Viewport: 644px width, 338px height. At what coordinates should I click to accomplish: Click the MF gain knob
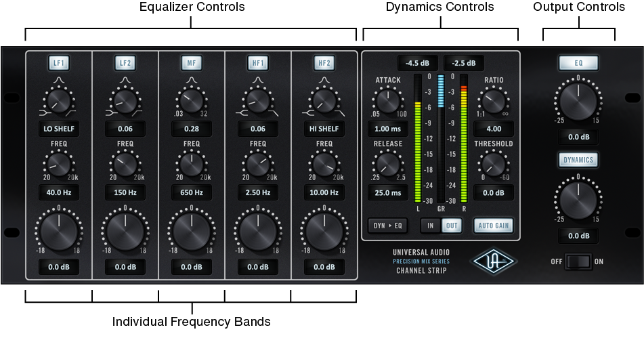click(192, 232)
